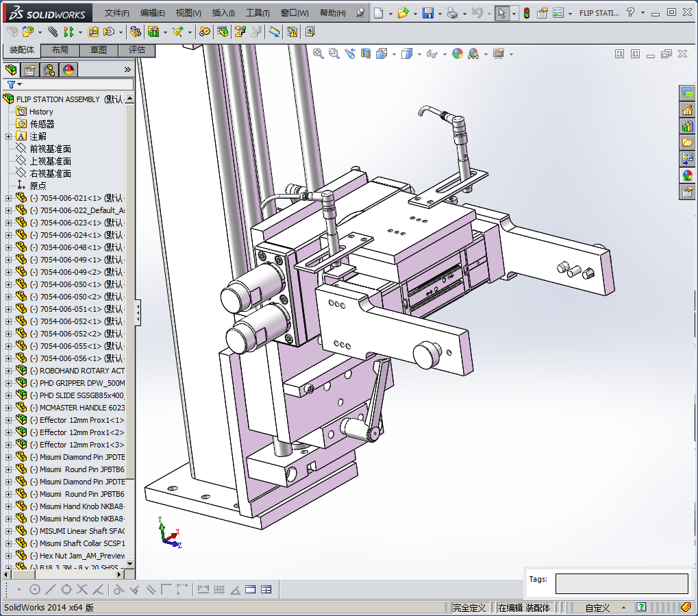This screenshot has height=616, width=698.
Task: Open SolidWorks Resources home icon in task pane
Action: pyautogui.click(x=687, y=110)
